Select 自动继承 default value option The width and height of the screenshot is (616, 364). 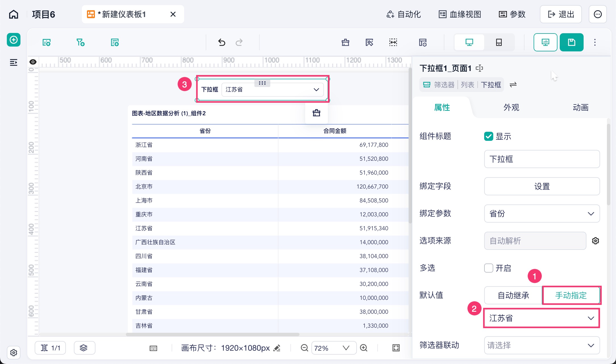click(x=513, y=295)
